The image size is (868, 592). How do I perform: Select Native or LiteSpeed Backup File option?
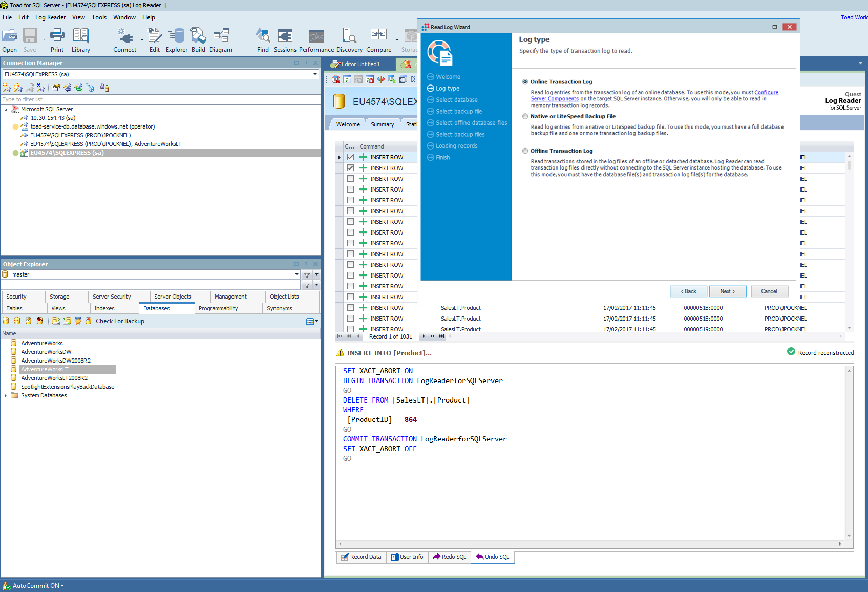coord(525,116)
